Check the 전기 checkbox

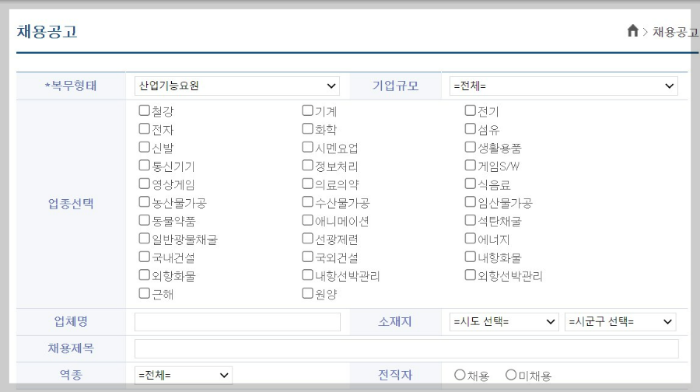coord(470,110)
